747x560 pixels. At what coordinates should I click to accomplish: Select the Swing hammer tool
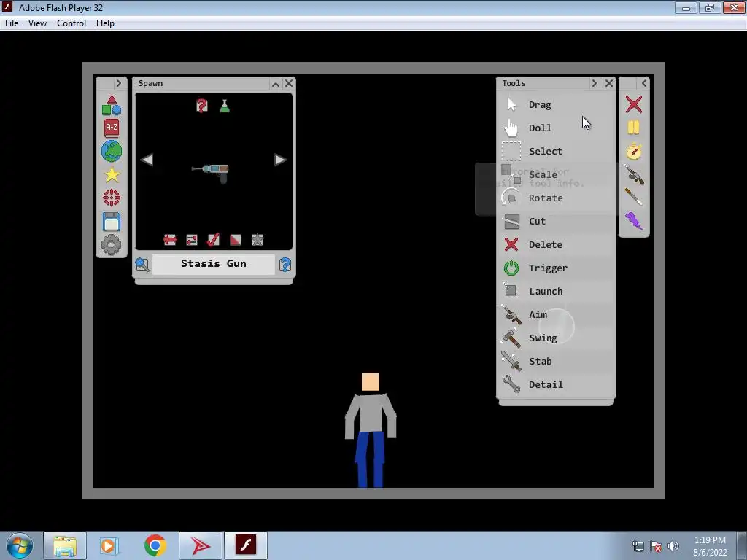(x=556, y=338)
